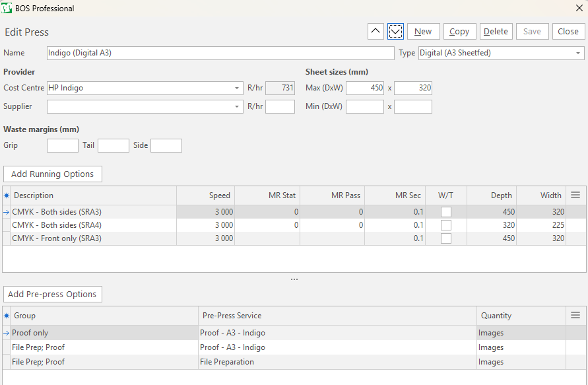Viewport: 588px width, 385px height.
Task: Select CMYK - Both sides (SRA3) row
Action: [x=294, y=212]
